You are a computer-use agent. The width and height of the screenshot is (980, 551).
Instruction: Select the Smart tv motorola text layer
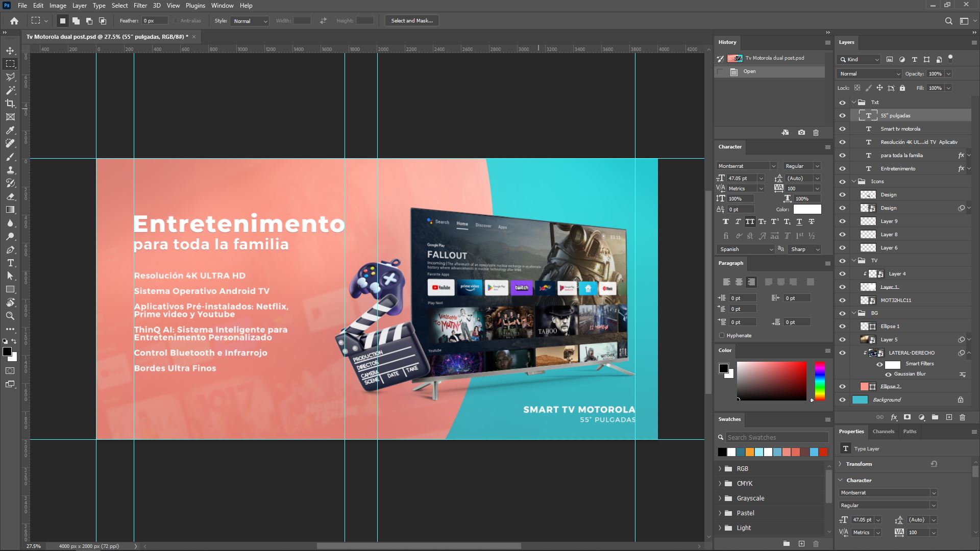click(x=900, y=129)
